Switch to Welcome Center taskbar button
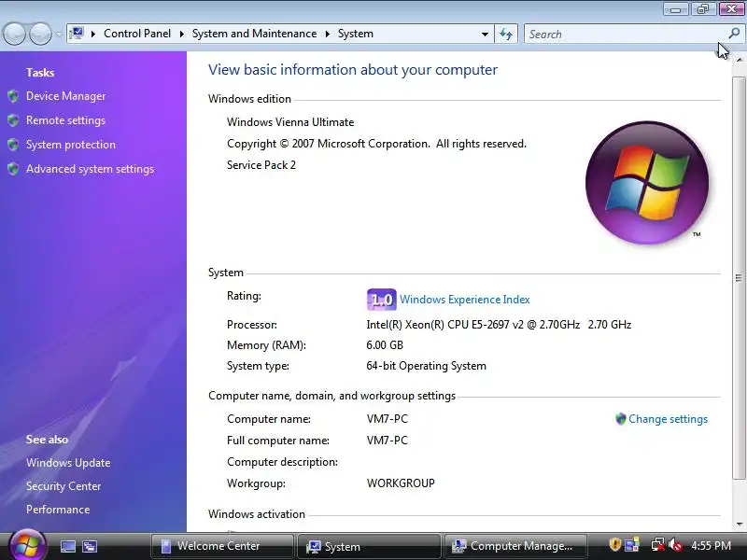The height and width of the screenshot is (560, 747). (222, 546)
